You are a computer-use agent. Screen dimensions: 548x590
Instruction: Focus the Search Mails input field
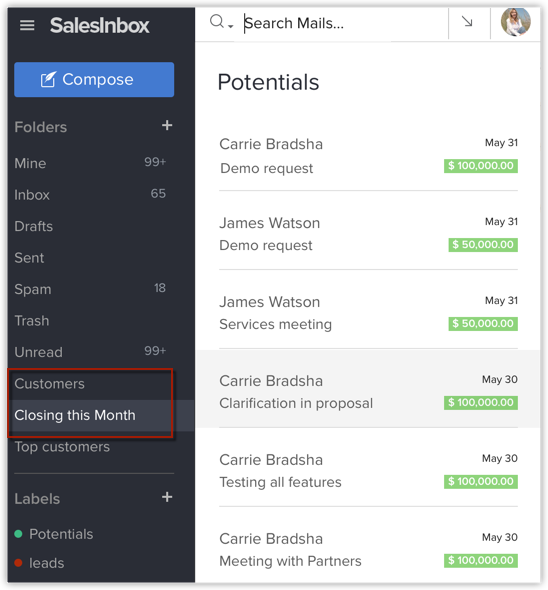click(344, 23)
